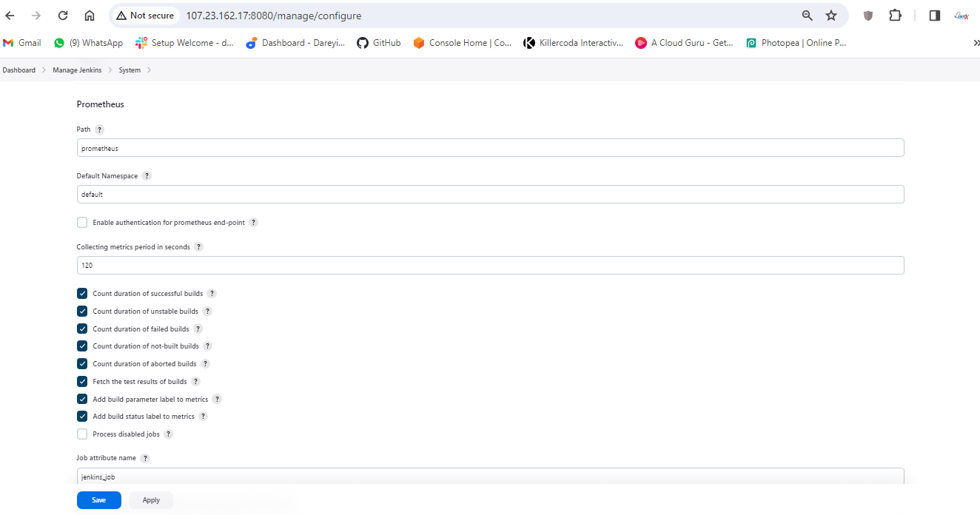Open help for Process disabled jobs

[x=168, y=434]
